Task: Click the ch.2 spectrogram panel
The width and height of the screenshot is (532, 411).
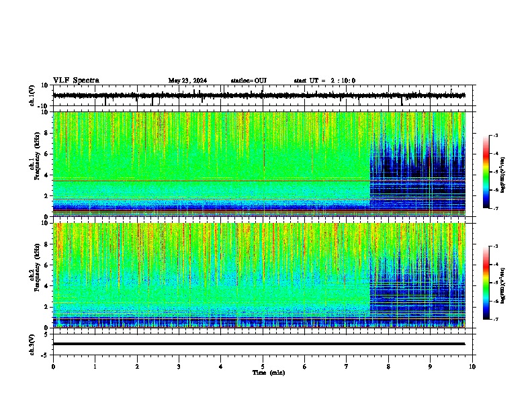Action: [259, 275]
